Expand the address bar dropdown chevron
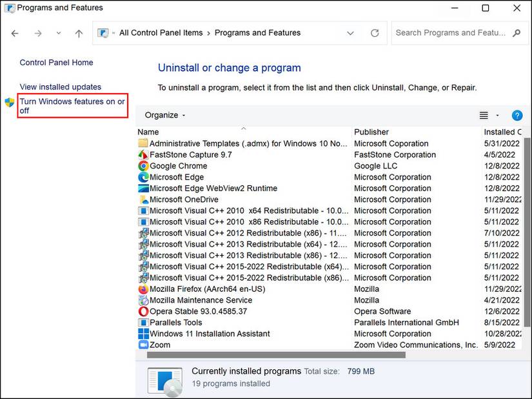 350,32
